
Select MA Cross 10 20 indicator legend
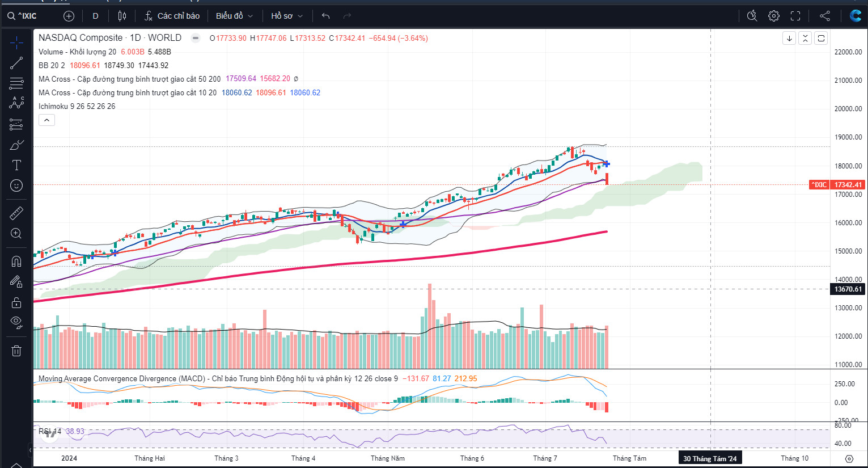pyautogui.click(x=128, y=92)
